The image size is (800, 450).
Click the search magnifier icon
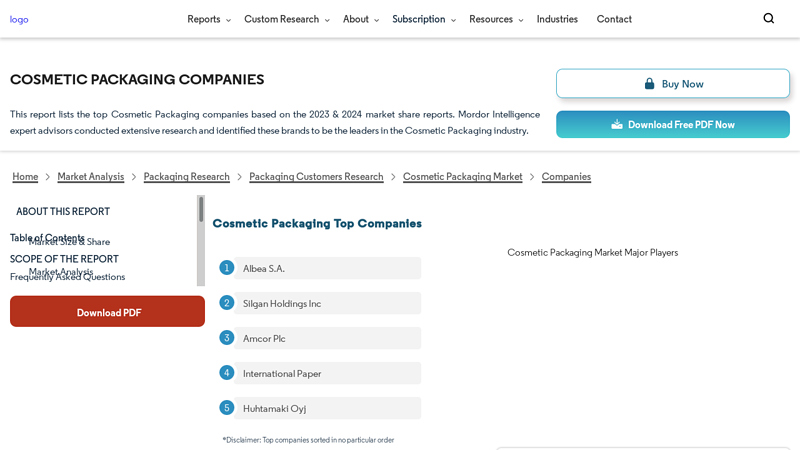(768, 18)
